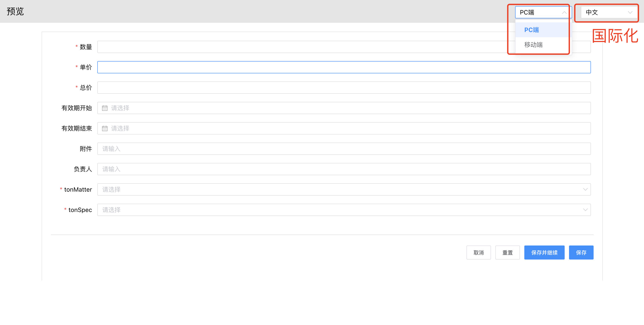Open the 有效期开始 date picker field
The width and height of the screenshot is (644, 325).
[x=344, y=108]
